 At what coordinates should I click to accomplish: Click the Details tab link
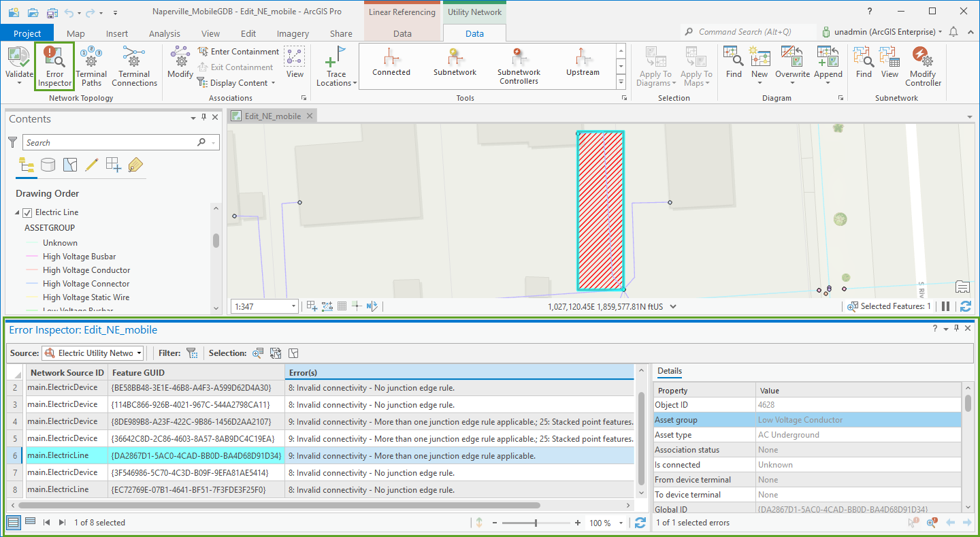[x=670, y=371]
